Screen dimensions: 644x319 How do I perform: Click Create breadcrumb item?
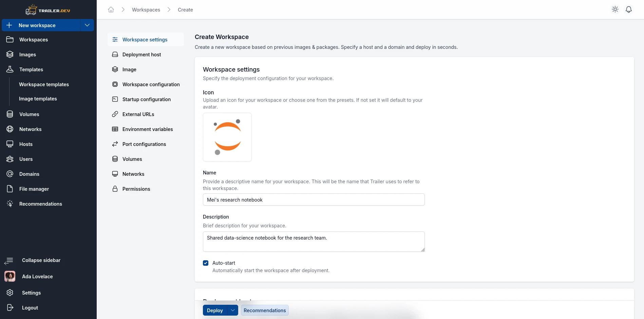tap(185, 10)
